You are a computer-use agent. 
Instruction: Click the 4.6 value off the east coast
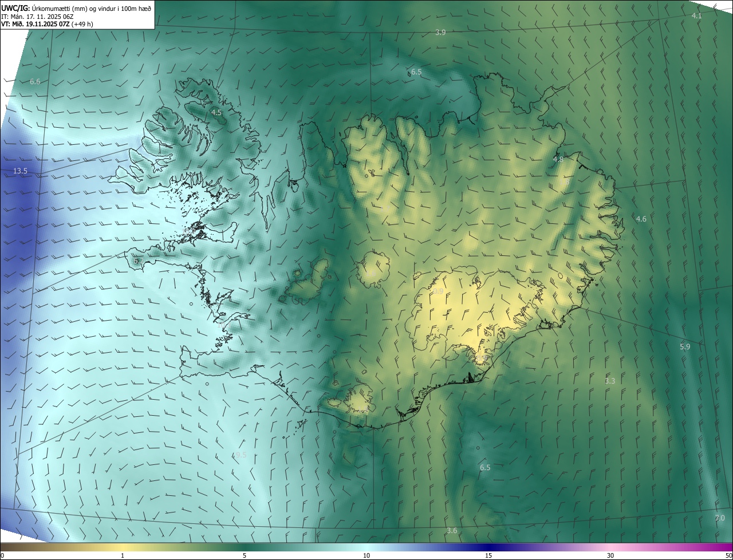click(x=641, y=219)
